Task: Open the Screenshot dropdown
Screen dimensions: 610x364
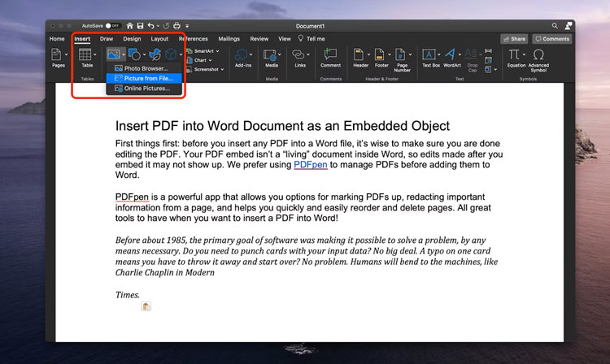Action: [207, 70]
